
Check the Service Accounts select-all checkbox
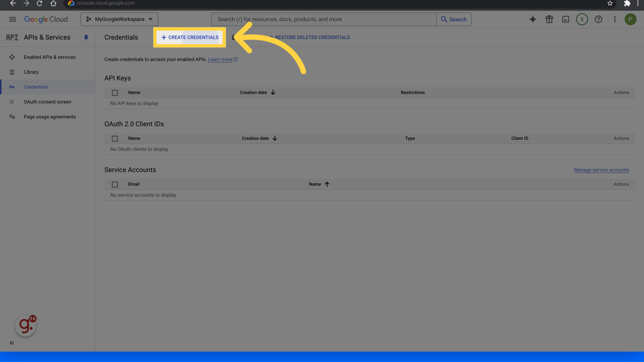[115, 185]
